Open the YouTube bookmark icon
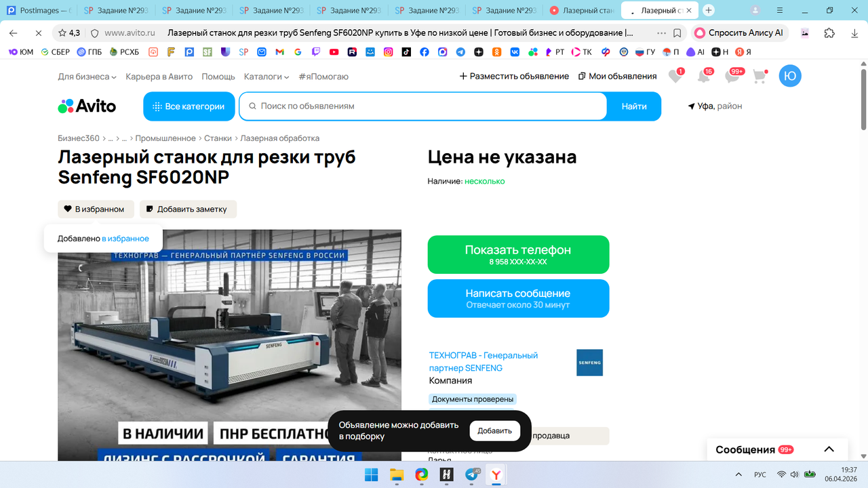This screenshot has width=868, height=488. tap(334, 52)
